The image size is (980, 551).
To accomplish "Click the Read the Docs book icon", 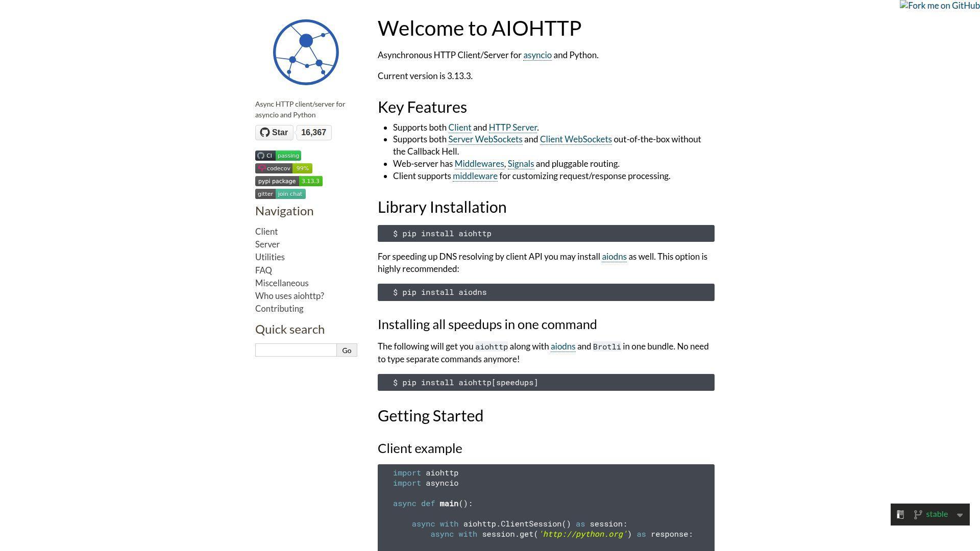I will [x=900, y=515].
